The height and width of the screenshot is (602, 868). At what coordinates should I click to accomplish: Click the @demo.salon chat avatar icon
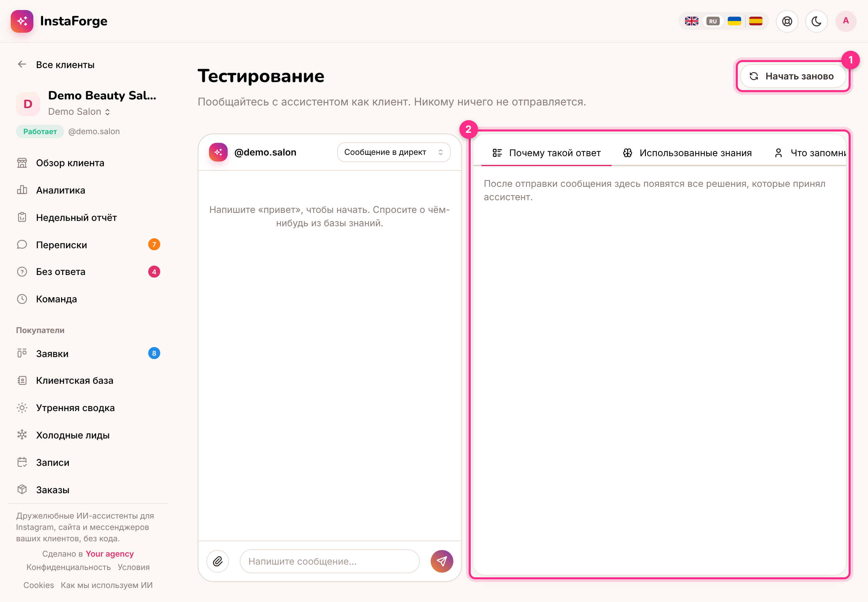click(x=218, y=152)
